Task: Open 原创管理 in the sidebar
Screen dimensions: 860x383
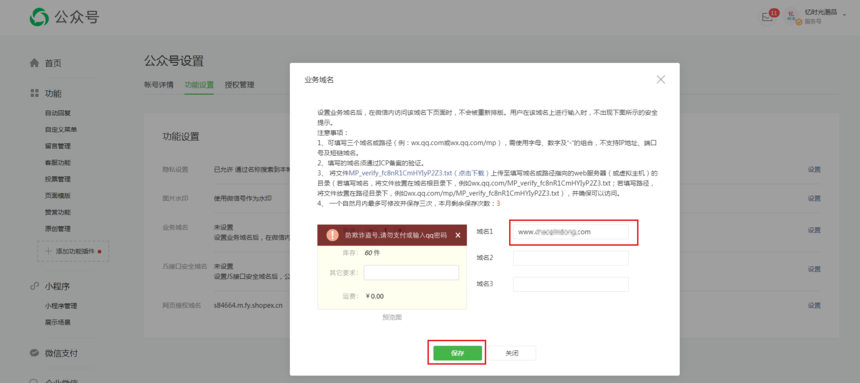Action: pyautogui.click(x=58, y=229)
